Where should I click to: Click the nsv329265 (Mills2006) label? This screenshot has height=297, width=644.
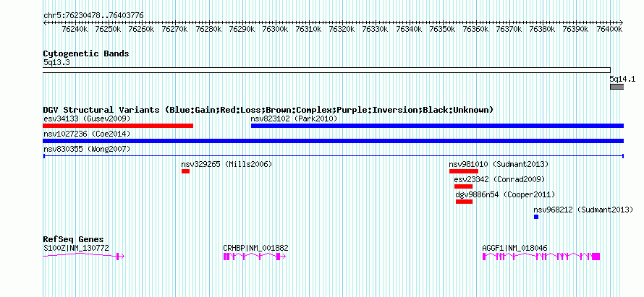point(226,165)
